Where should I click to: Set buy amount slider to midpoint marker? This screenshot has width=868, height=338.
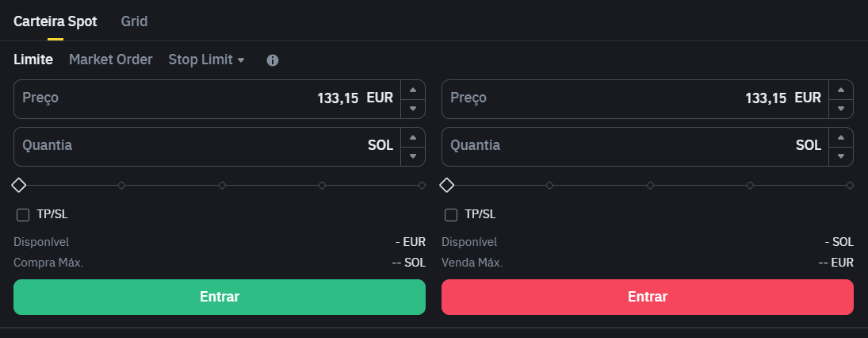coord(222,185)
